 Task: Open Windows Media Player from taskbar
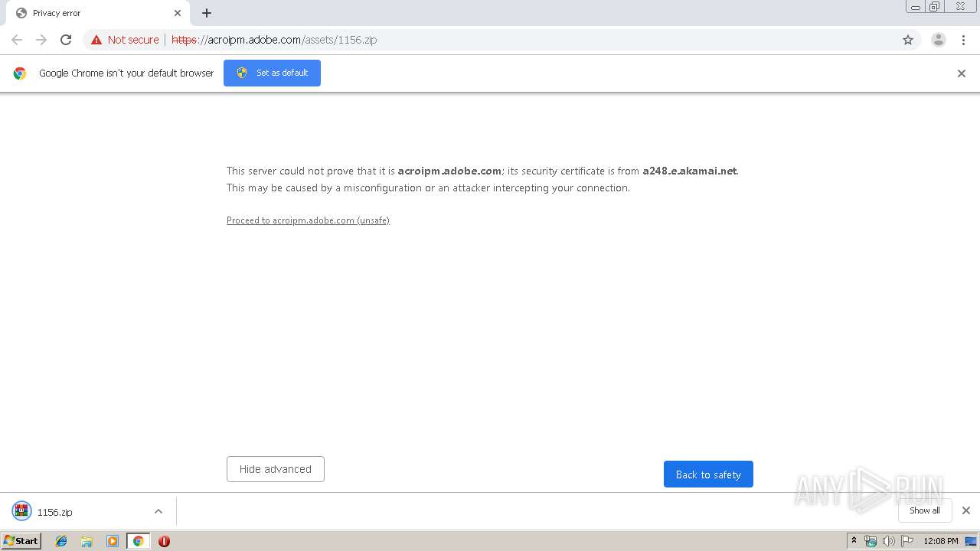point(113,541)
